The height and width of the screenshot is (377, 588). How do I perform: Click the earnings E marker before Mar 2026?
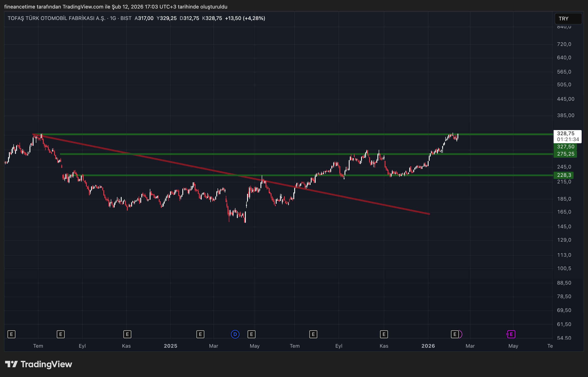coord(454,334)
